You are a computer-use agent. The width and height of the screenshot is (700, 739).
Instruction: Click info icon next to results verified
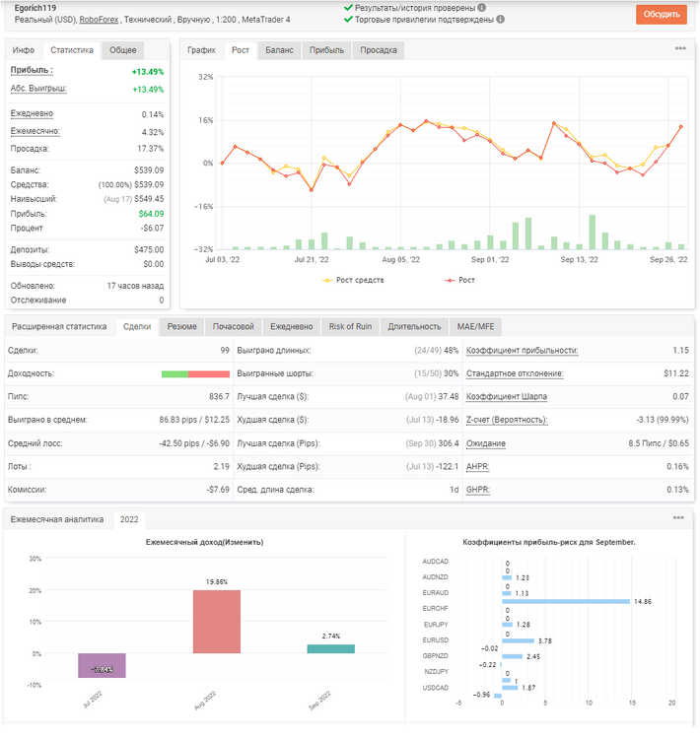click(x=481, y=8)
